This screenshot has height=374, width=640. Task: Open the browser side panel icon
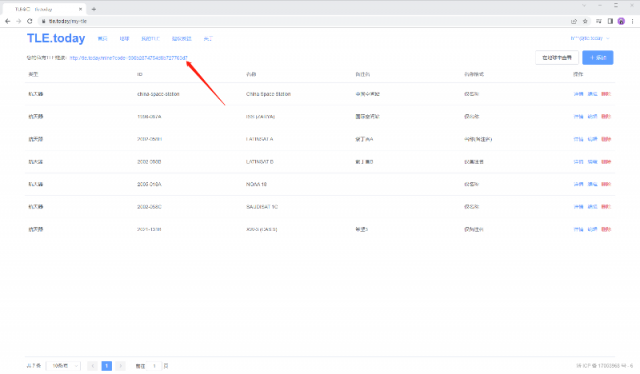tap(610, 21)
